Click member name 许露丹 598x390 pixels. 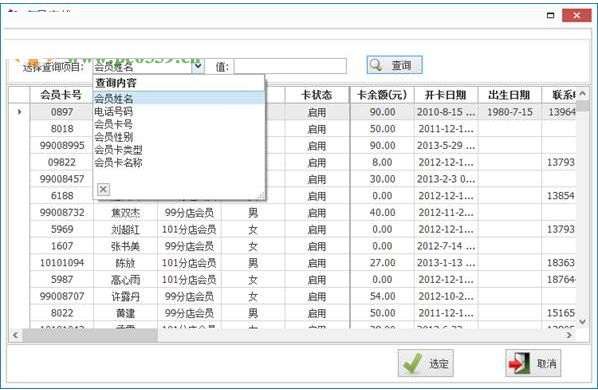tap(125, 296)
